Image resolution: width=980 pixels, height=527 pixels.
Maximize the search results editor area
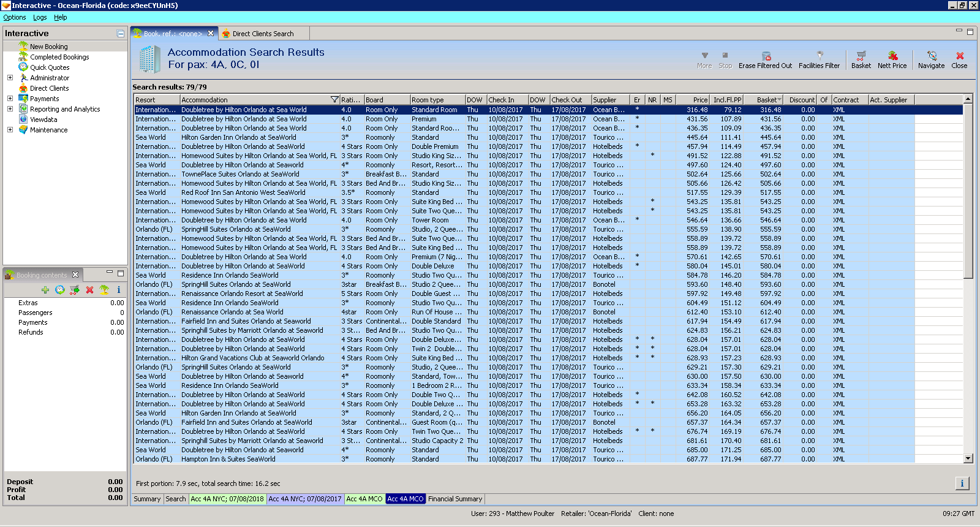click(970, 31)
